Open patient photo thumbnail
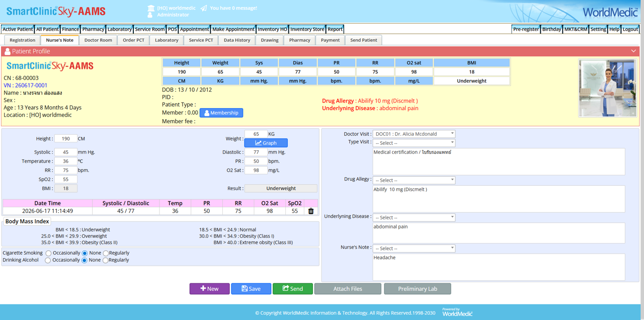 point(607,89)
